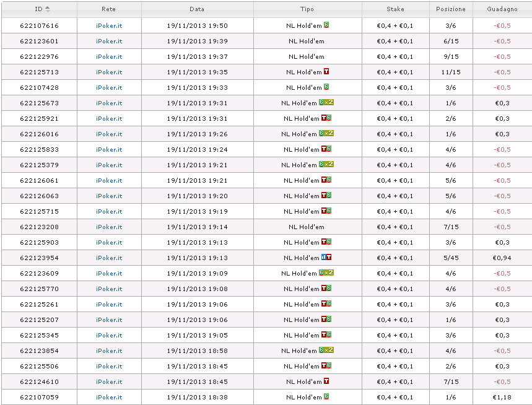
Task: Select the tournament ID 622122976 cell
Action: [x=40, y=56]
